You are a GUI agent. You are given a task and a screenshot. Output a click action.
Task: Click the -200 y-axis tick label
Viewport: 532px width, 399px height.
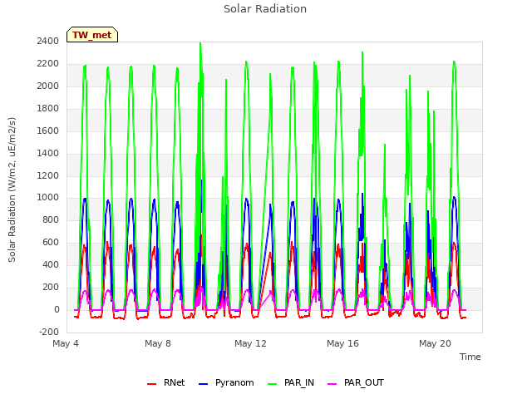(49, 332)
